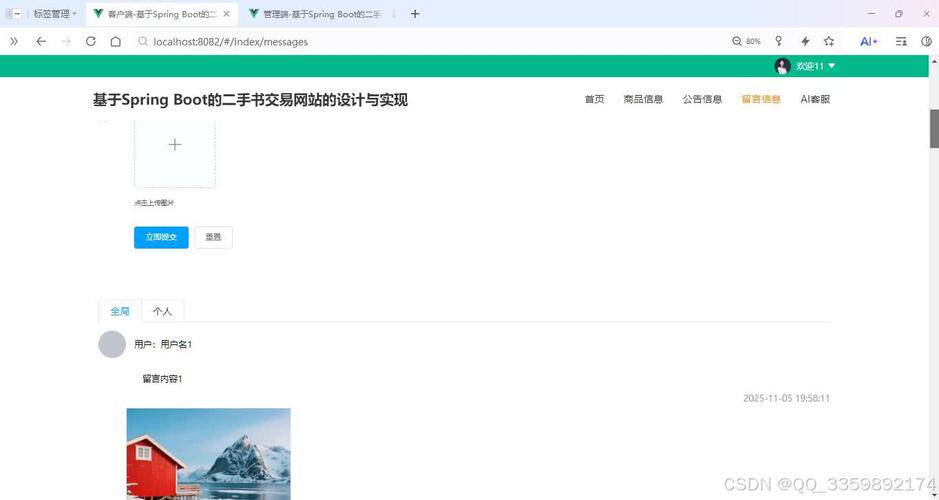Click the 重置 reset button
Viewport: 939px width, 500px height.
(213, 237)
